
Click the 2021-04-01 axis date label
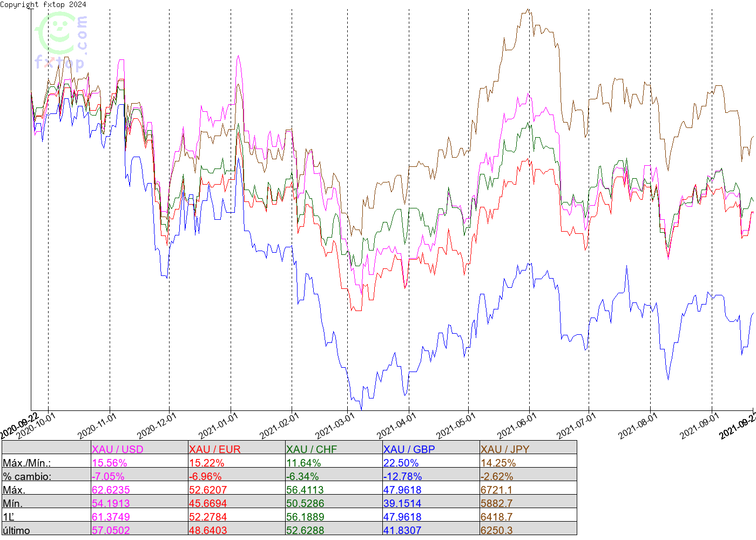point(396,426)
